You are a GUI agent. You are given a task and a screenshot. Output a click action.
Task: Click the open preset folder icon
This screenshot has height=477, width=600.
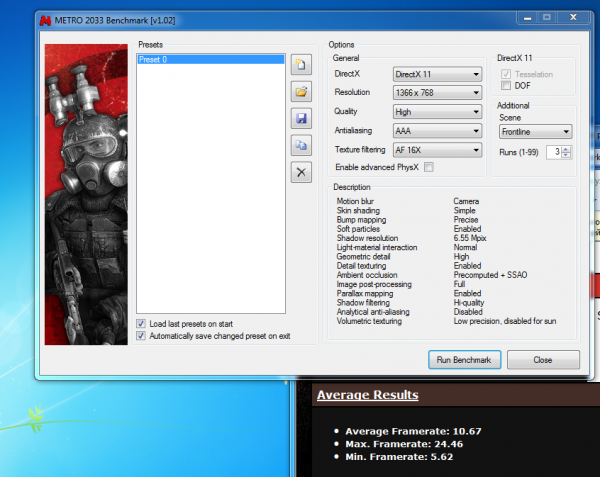(x=300, y=92)
